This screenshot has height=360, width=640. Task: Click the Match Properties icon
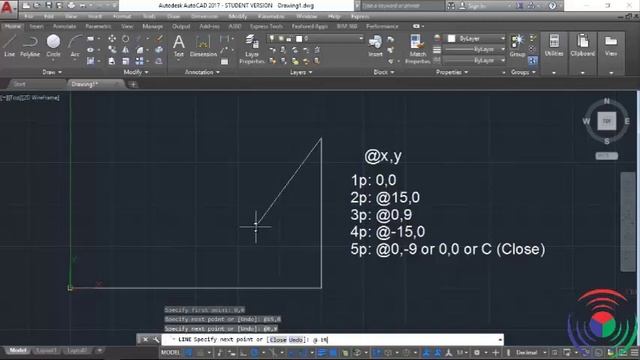tap(418, 49)
